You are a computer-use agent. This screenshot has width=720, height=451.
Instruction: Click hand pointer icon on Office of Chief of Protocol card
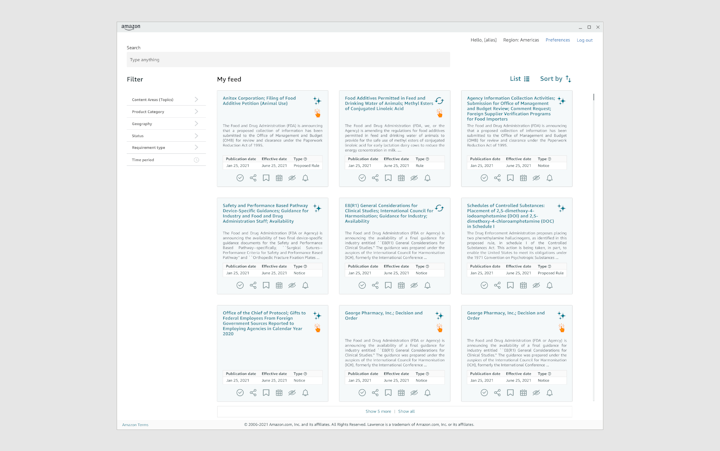(x=317, y=328)
